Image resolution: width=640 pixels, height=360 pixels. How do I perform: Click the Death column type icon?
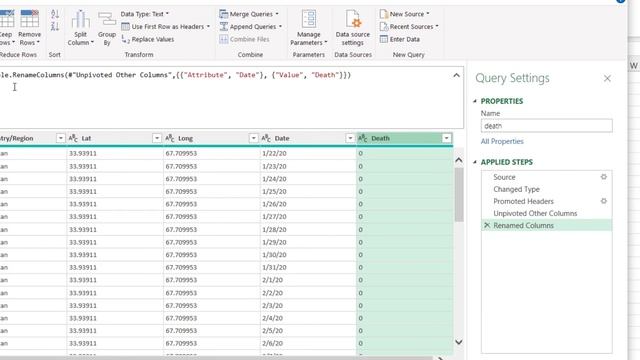tap(363, 138)
